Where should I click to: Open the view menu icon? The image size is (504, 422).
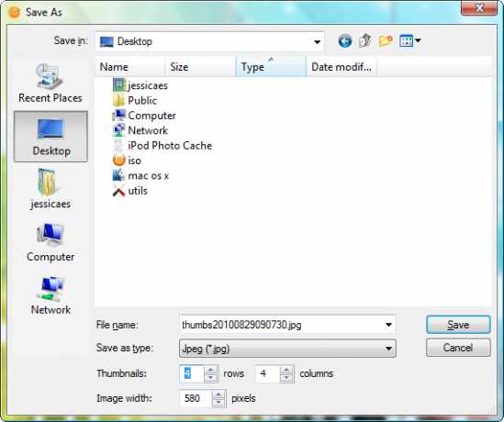tap(409, 40)
